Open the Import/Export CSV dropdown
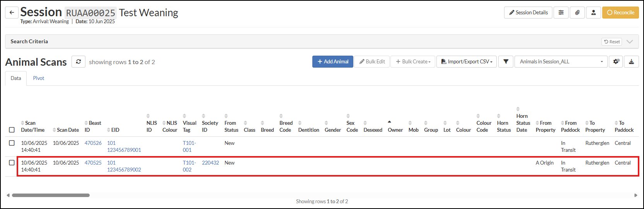The image size is (644, 209). (467, 62)
